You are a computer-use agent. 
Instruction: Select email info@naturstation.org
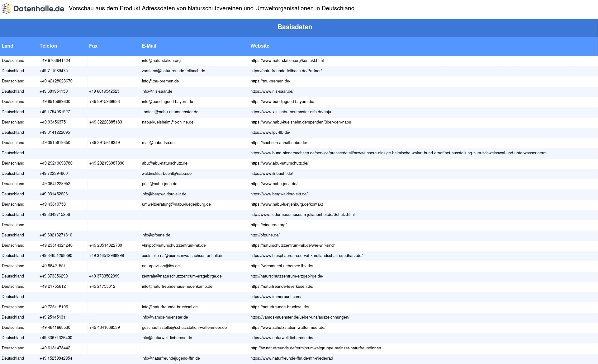pos(161,61)
